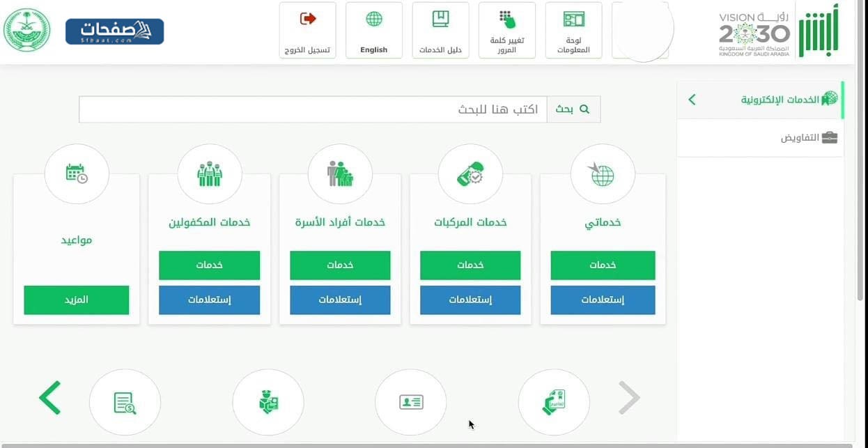Image resolution: width=868 pixels, height=448 pixels.
Task: Click the officer with package icon
Action: point(268,403)
